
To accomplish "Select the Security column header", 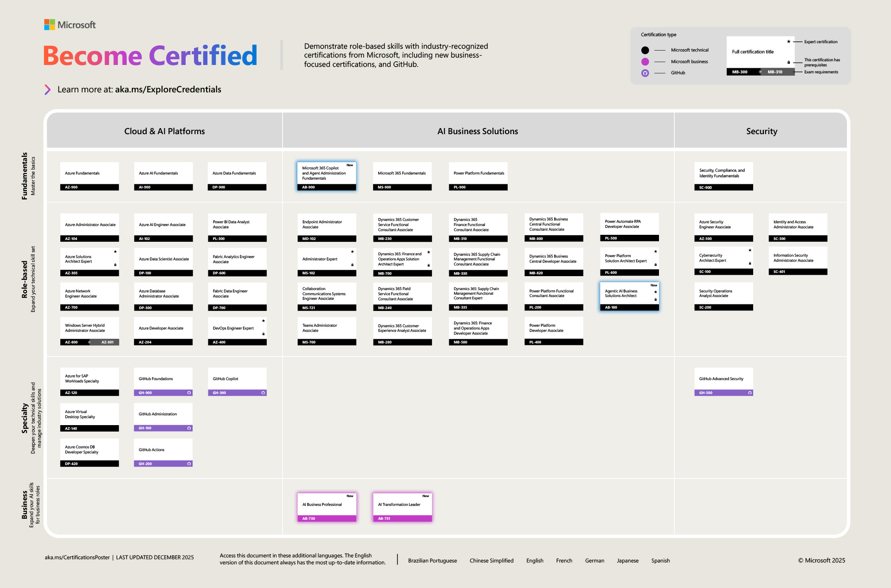I will coord(762,131).
